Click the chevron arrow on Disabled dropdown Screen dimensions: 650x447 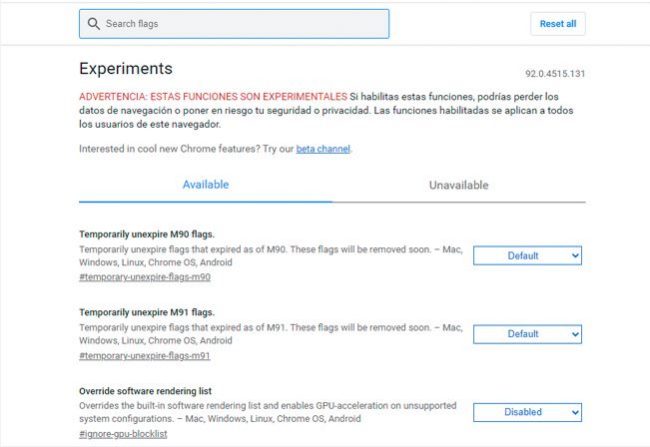[575, 412]
